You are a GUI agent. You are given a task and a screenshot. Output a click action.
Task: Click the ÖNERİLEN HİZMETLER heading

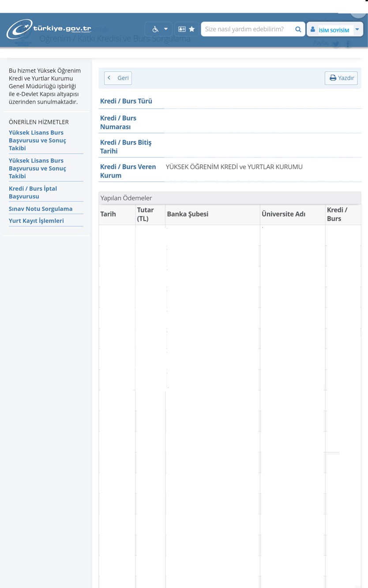coord(39,122)
